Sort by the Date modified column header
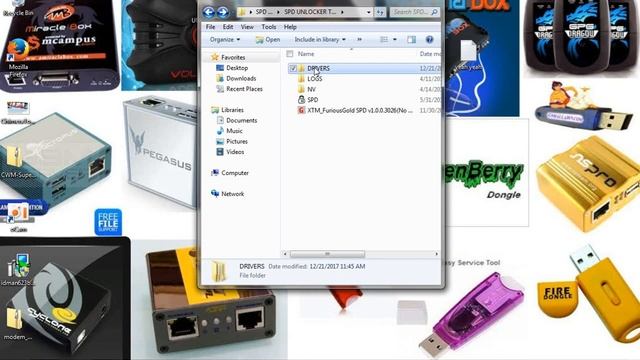640x360 pixels. coord(429,54)
